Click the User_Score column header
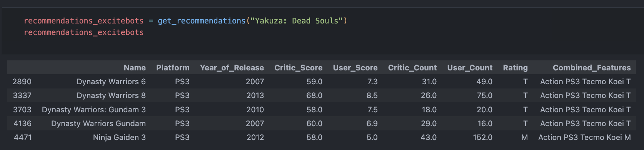This screenshot has width=644, height=150. [355, 68]
